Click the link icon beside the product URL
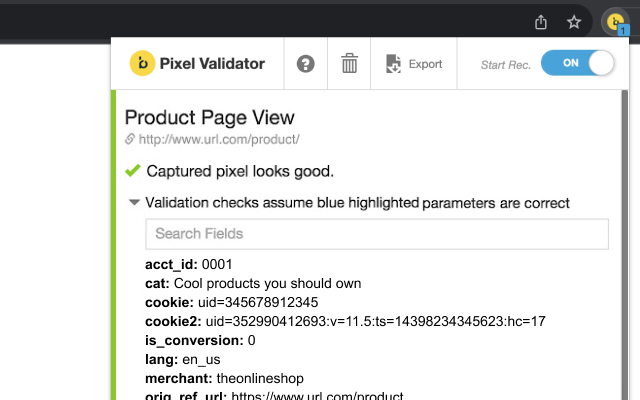 click(130, 139)
